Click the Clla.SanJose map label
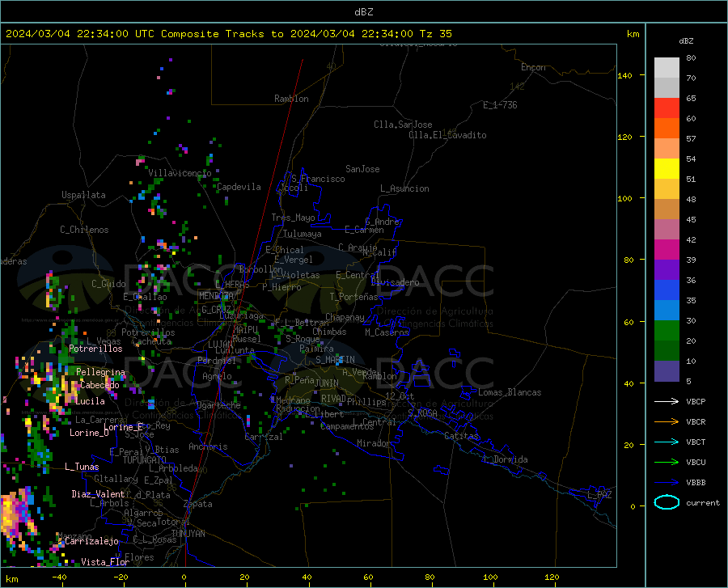Viewport: 728px width, 588px height. tap(403, 125)
